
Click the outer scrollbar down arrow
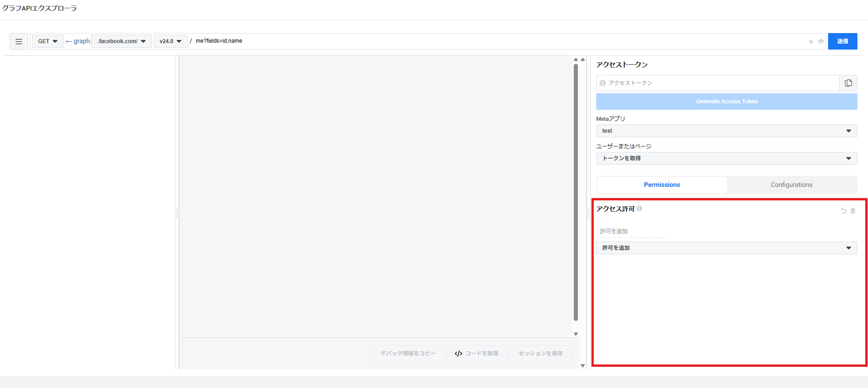[582, 366]
